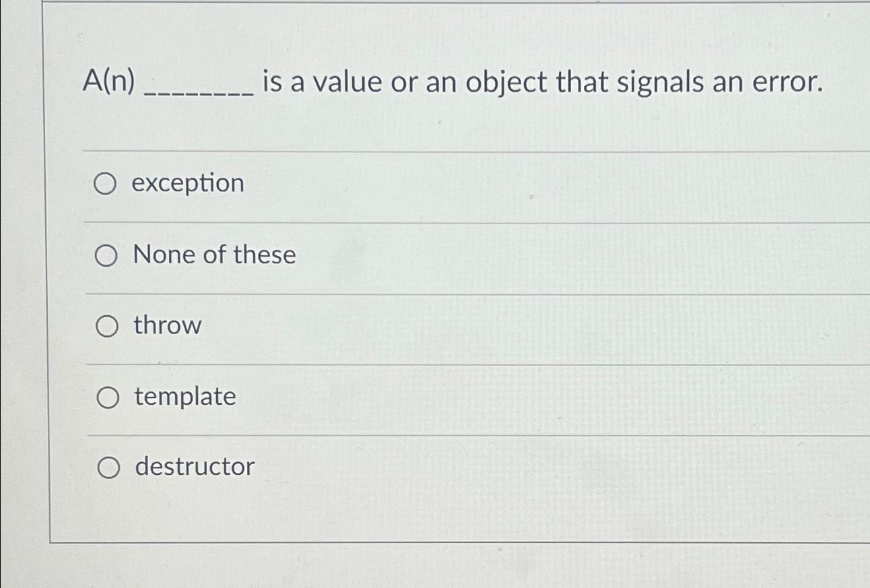Click the "exception" answer text label
This screenshot has height=588, width=870.
click(x=189, y=183)
